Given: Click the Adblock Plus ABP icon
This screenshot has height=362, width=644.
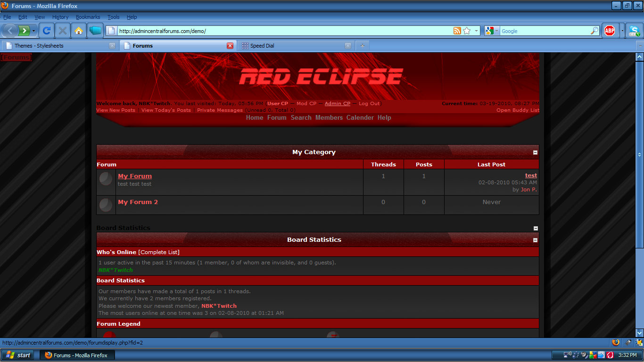Looking at the screenshot, I should click(610, 31).
